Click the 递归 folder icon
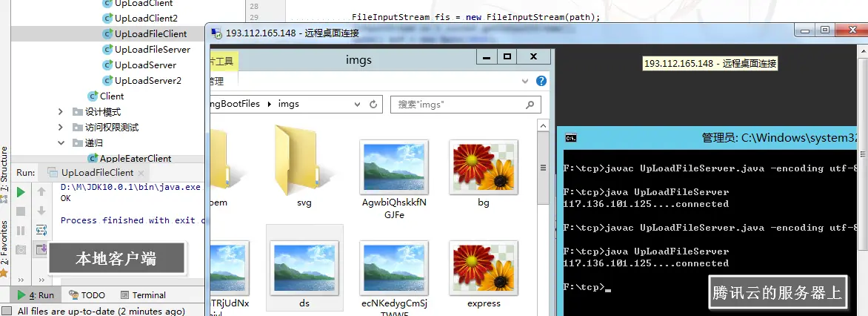 click(78, 142)
